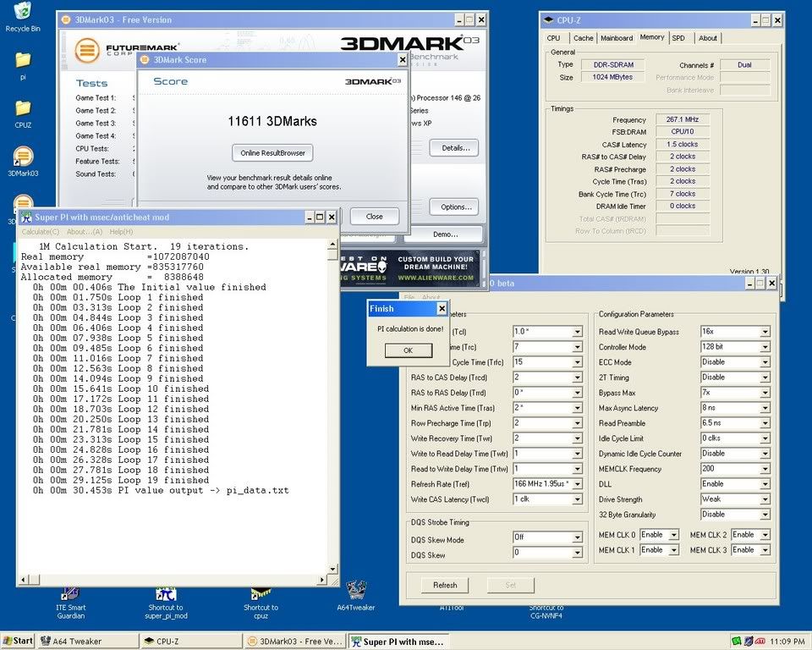Image resolution: width=812 pixels, height=650 pixels.
Task: Click the ATI tray icon in system tray
Action: (x=760, y=642)
